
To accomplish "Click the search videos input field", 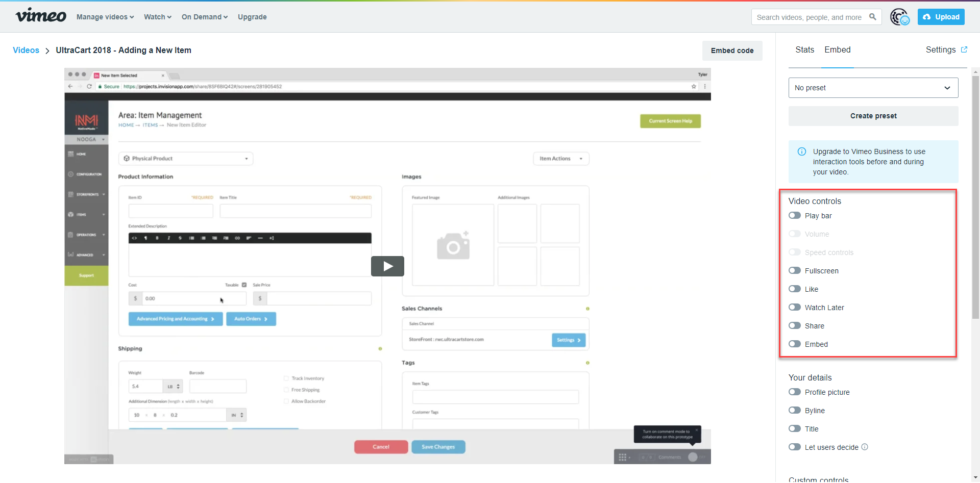I will point(810,17).
